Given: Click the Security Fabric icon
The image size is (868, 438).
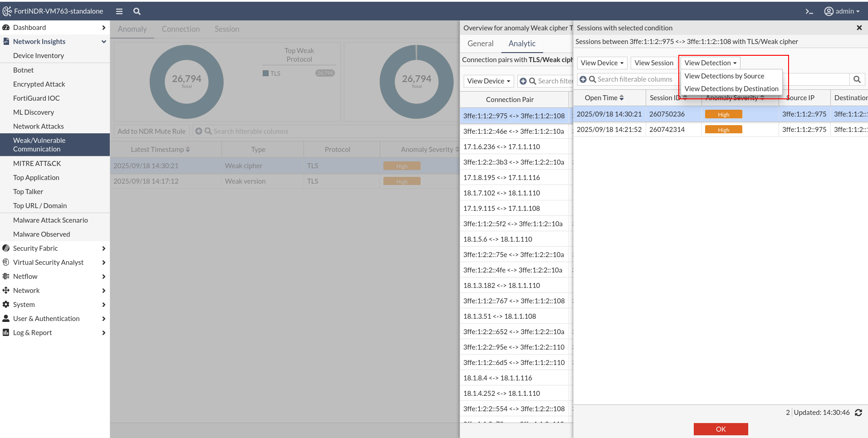Looking at the screenshot, I should click(x=6, y=248).
